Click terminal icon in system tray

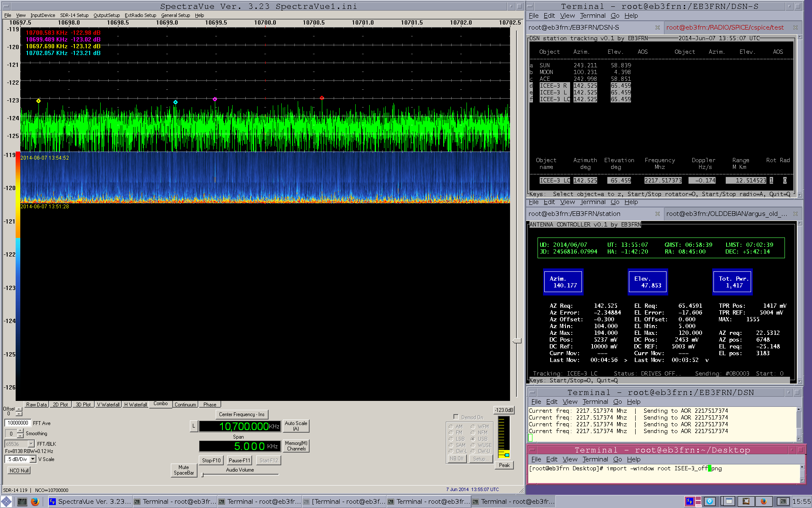tap(783, 502)
